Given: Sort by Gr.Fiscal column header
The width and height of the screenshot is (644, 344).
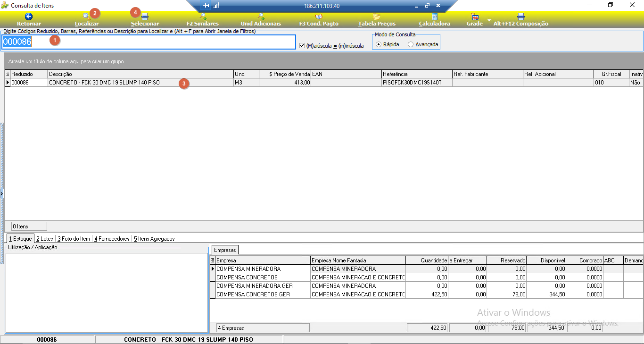Looking at the screenshot, I should 611,74.
